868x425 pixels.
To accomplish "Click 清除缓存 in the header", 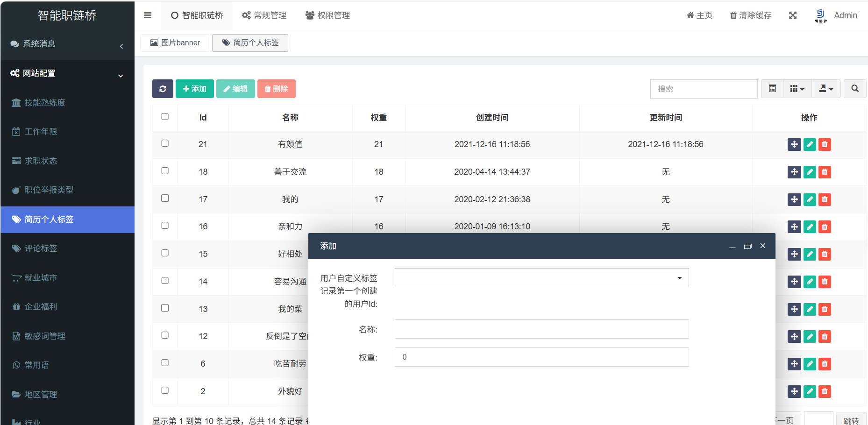I will [750, 15].
